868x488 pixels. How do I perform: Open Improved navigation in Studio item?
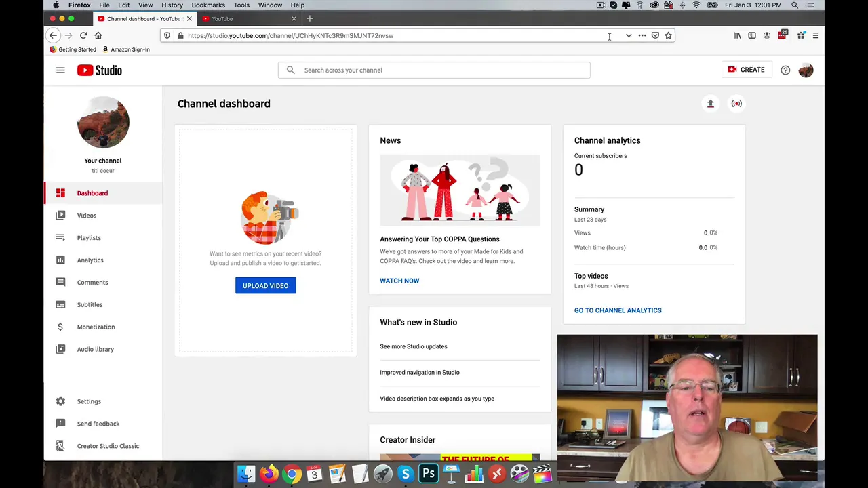point(420,372)
